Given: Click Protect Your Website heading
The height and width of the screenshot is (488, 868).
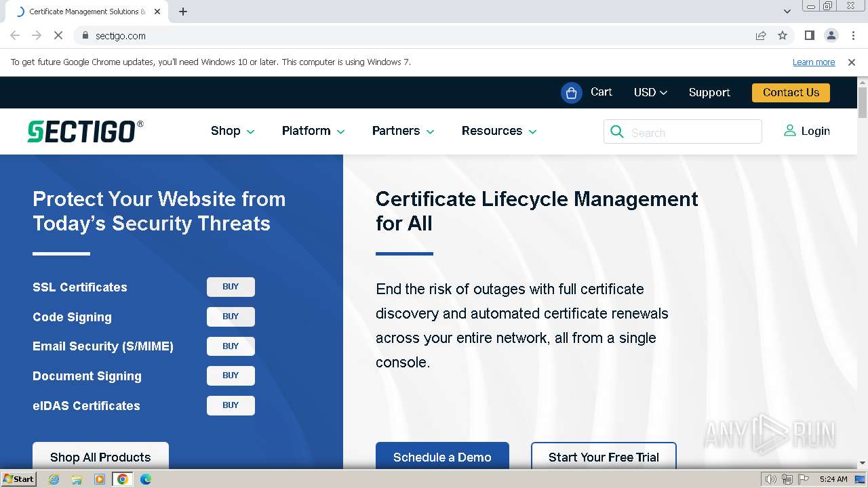Looking at the screenshot, I should pyautogui.click(x=159, y=211).
